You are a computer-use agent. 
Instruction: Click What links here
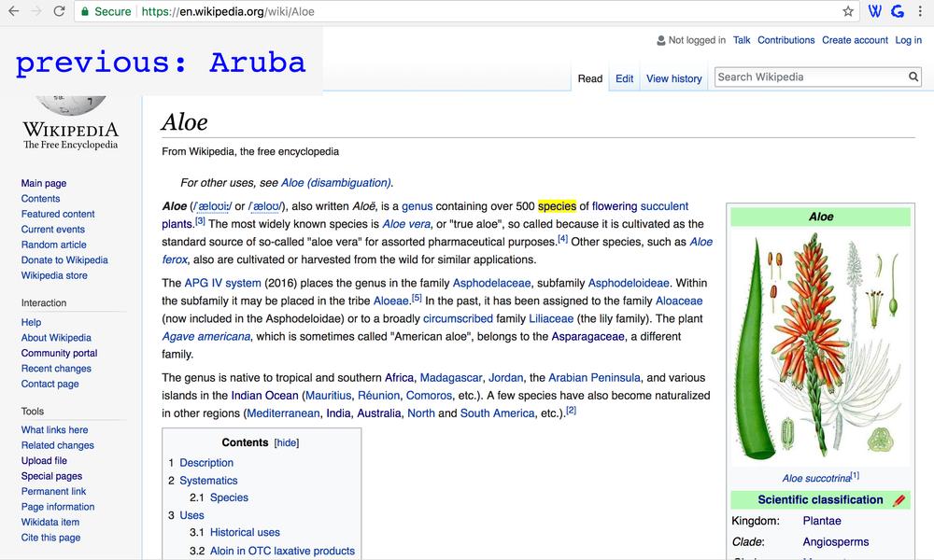click(54, 429)
